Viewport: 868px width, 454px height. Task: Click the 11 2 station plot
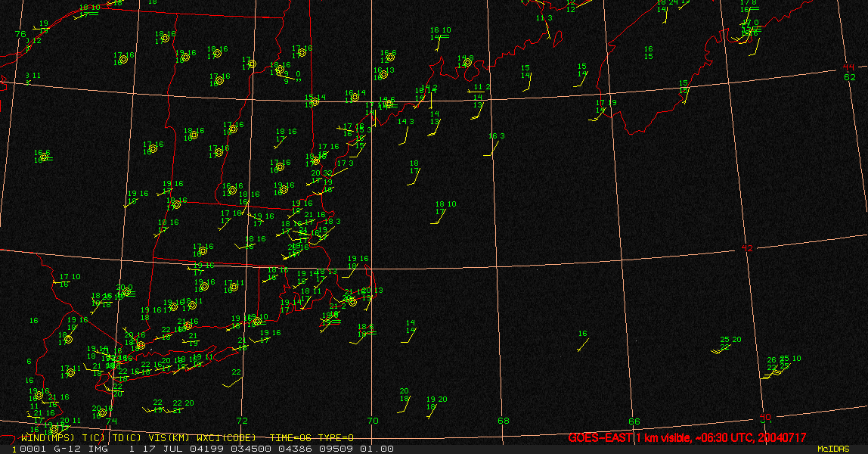point(482,87)
